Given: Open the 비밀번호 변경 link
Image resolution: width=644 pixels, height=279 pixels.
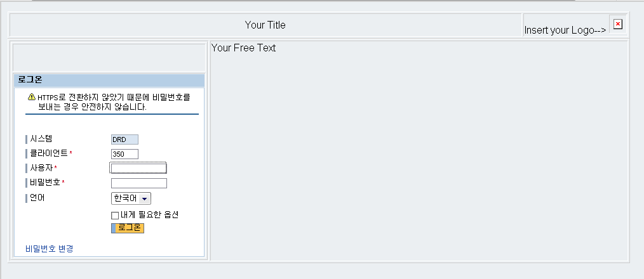Looking at the screenshot, I should 50,248.
